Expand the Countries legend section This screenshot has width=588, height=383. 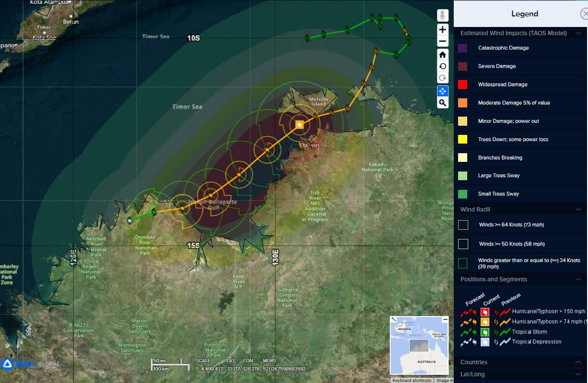point(577,362)
